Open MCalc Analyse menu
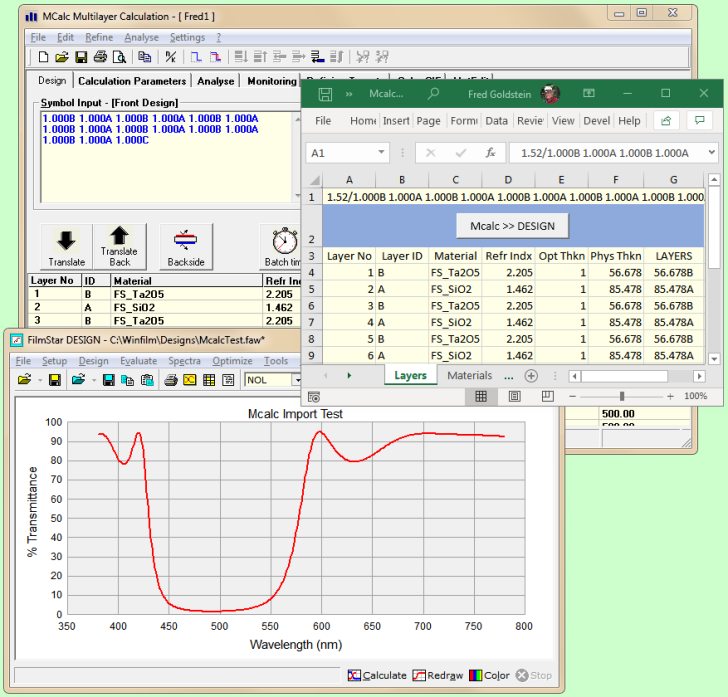 141,37
